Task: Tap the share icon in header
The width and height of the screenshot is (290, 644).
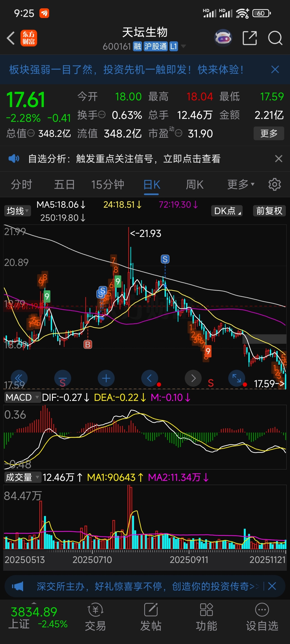Action: (x=250, y=38)
